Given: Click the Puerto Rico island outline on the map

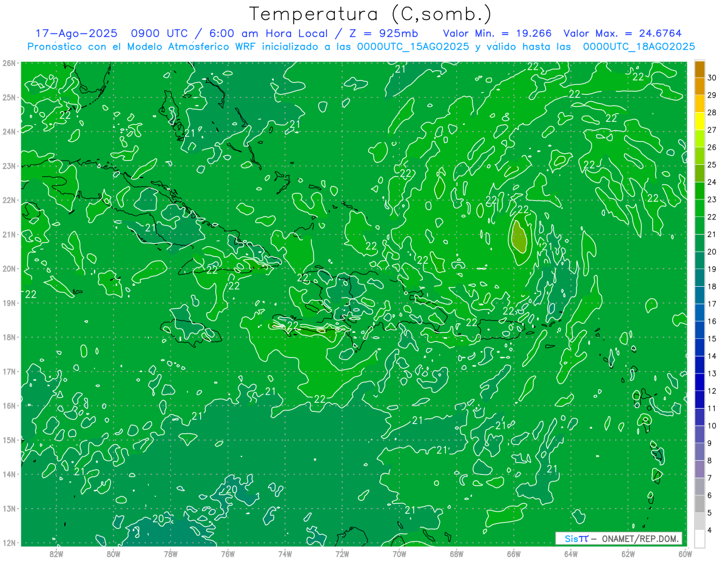Looking at the screenshot, I should click(x=502, y=330).
